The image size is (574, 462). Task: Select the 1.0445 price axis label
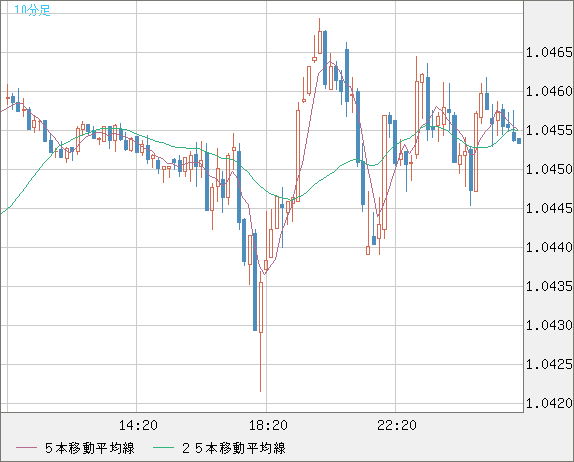click(x=549, y=208)
